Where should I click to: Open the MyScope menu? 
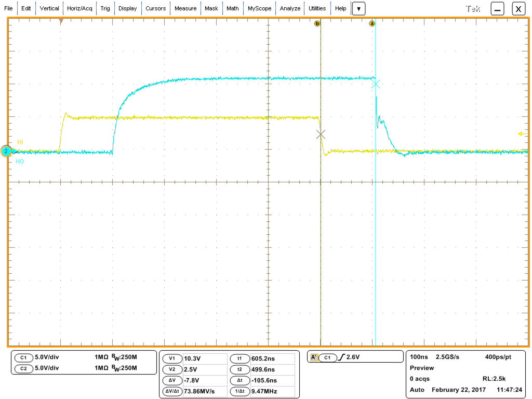(x=259, y=8)
